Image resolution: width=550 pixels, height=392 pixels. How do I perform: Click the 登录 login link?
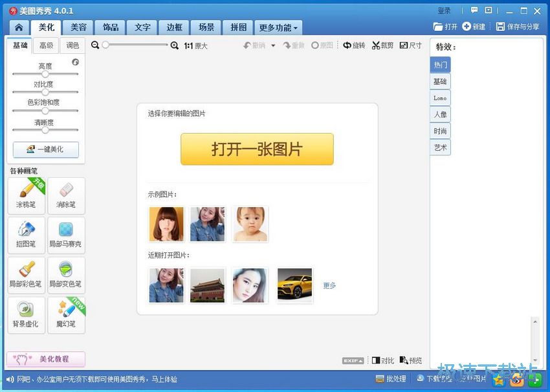point(444,10)
